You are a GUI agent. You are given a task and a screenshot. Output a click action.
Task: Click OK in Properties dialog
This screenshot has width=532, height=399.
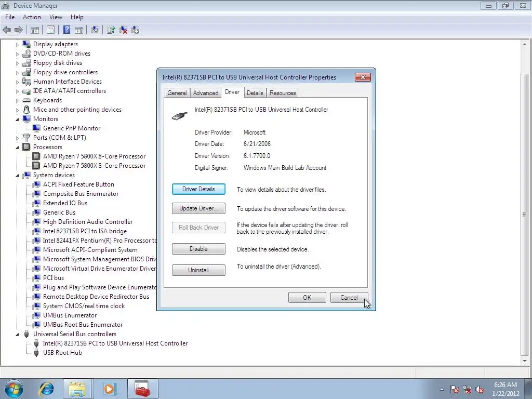coord(307,298)
